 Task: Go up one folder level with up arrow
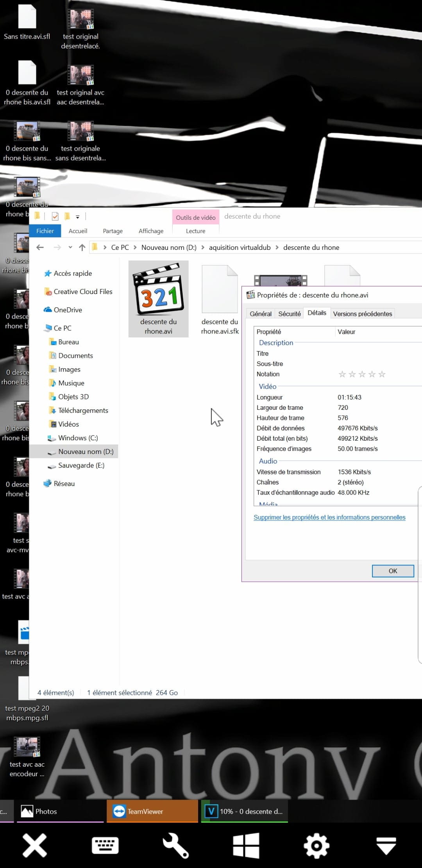82,247
